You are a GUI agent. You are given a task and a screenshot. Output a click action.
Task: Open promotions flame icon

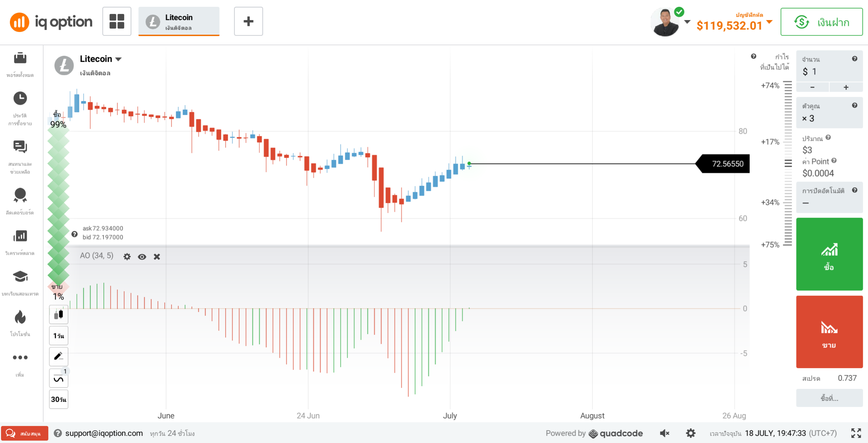(x=20, y=317)
